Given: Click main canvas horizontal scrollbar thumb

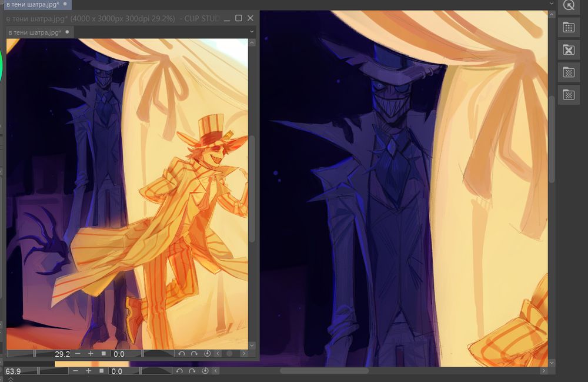Looking at the screenshot, I should (325, 371).
